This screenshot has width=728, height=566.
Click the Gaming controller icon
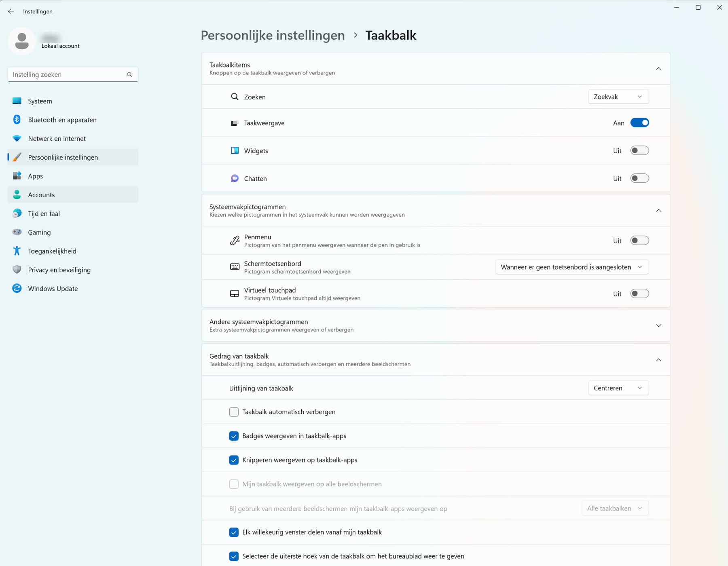17,232
